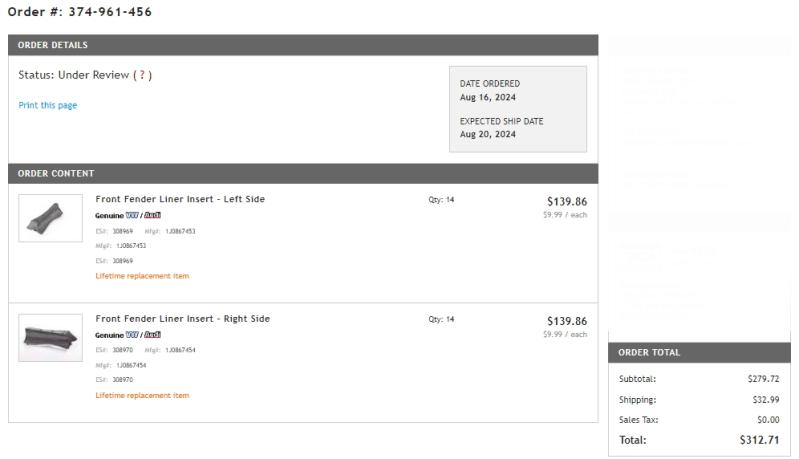
Task: Open Left Side fender liner thumbnail
Action: [50, 218]
